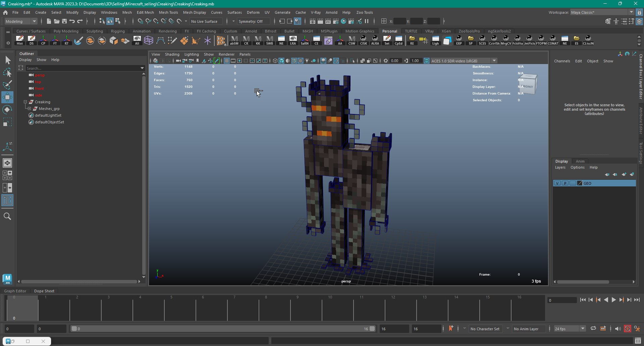
Task: Click the FT freeze transform shelf icon
Action: [x=55, y=40]
